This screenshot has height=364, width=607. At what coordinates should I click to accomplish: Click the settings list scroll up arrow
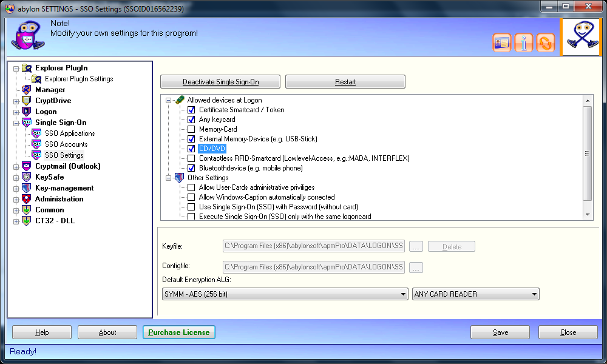(x=587, y=101)
